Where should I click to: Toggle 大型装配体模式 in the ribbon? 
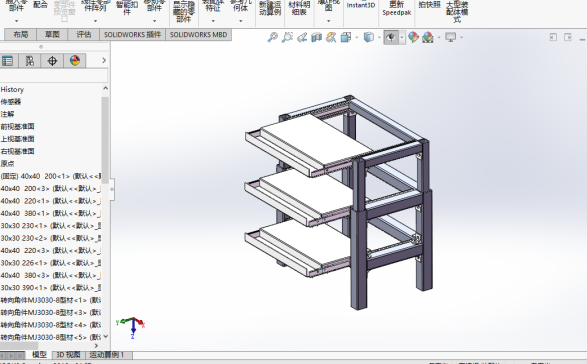pyautogui.click(x=457, y=11)
